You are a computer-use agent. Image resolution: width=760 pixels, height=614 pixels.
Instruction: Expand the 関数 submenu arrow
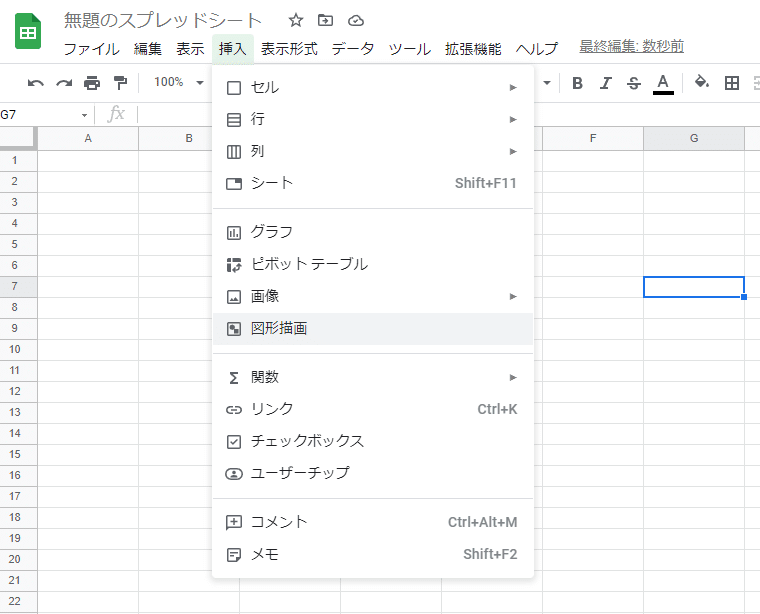(x=513, y=378)
